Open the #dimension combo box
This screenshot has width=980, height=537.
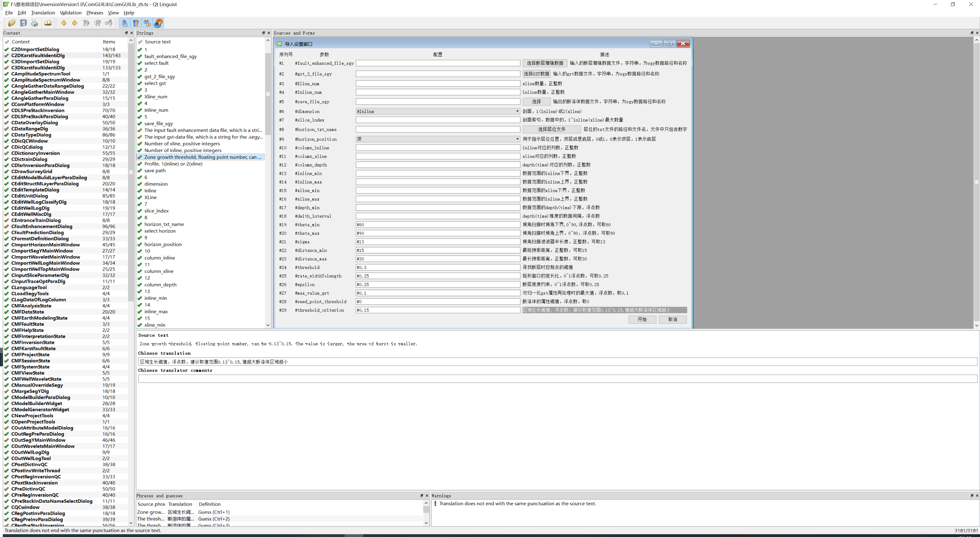[x=438, y=111]
